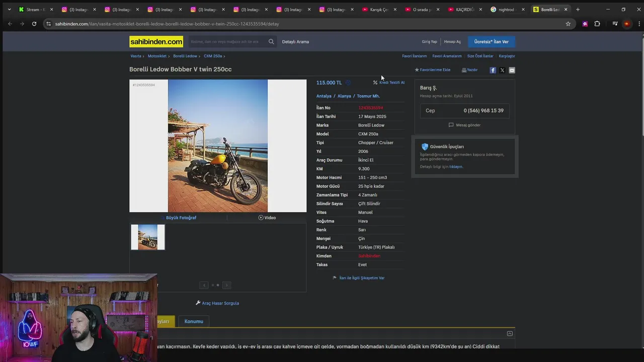The image size is (644, 362).
Task: Switch to the O sırada YouTube tab
Action: 422,10
